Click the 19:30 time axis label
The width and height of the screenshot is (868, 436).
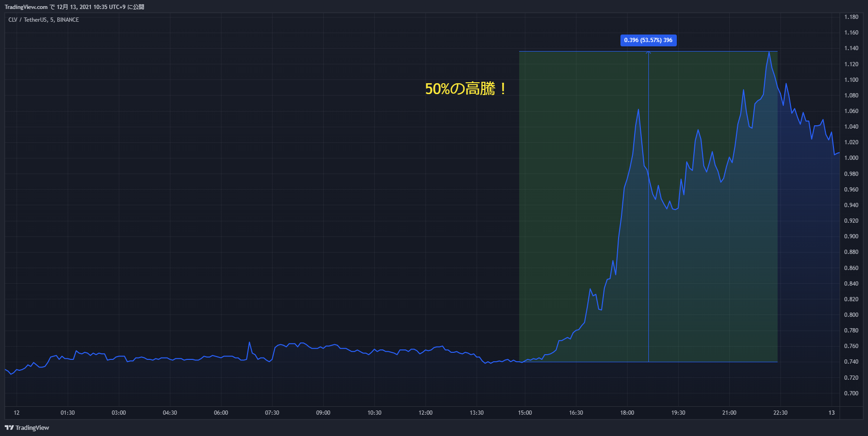click(x=678, y=413)
